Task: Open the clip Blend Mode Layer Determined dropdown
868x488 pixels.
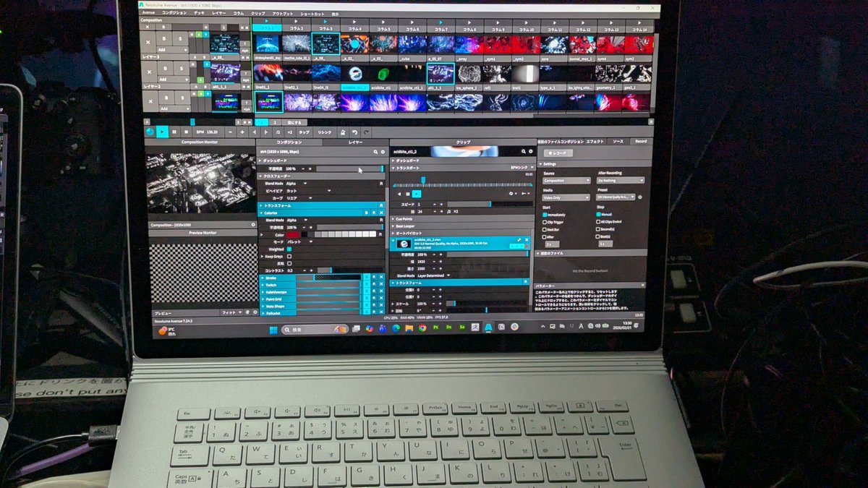Action: [x=433, y=275]
